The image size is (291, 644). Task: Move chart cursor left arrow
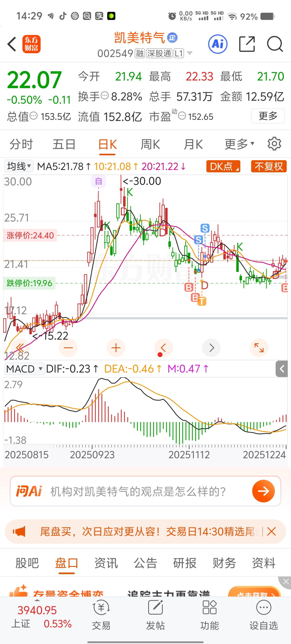point(164,348)
